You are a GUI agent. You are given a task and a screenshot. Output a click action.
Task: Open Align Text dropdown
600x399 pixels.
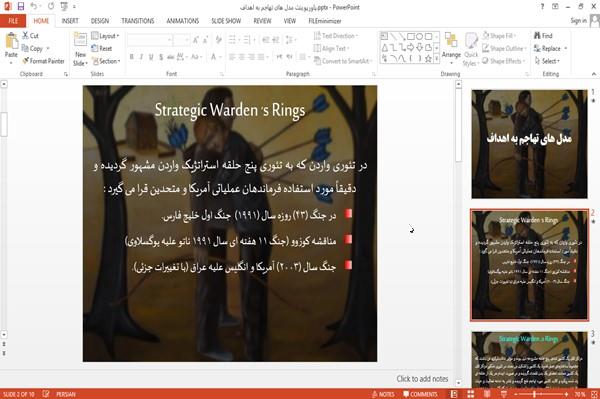[x=331, y=48]
